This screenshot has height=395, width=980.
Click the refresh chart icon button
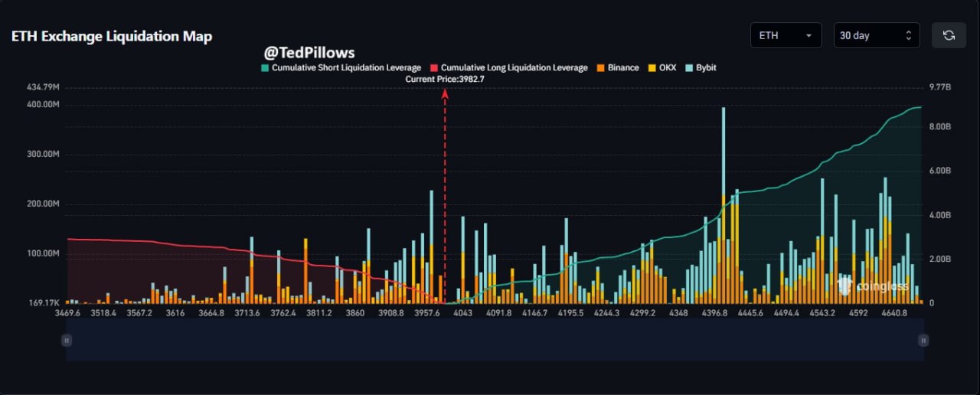tap(949, 35)
